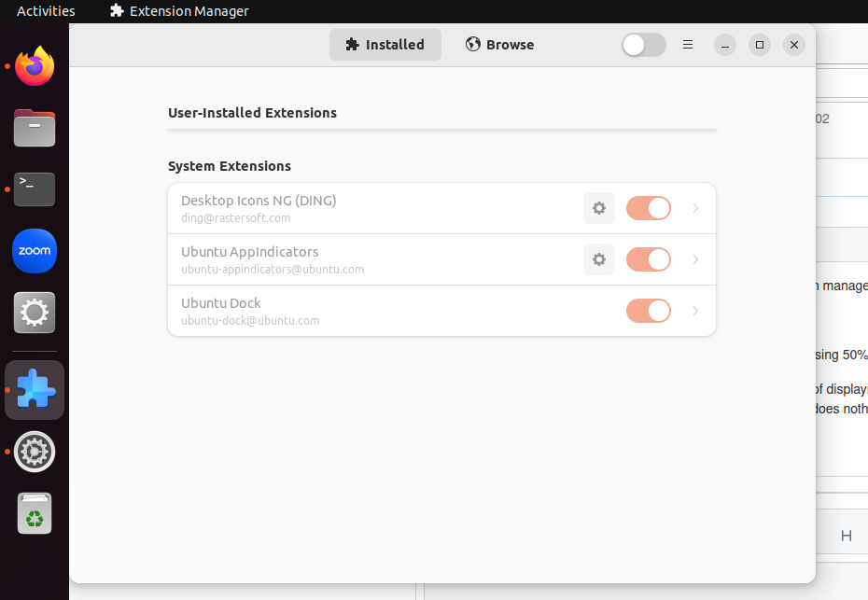Launch the Terminal from the dock

35,189
